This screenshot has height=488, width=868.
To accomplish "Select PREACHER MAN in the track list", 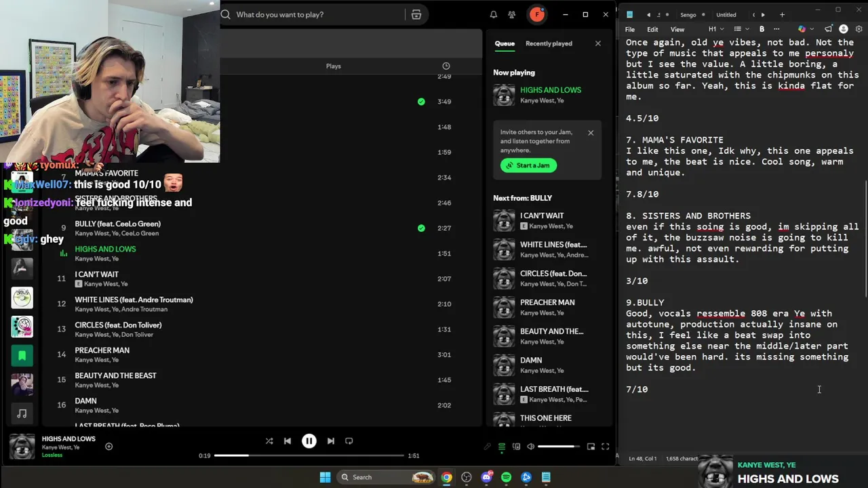I will [x=261, y=354].
